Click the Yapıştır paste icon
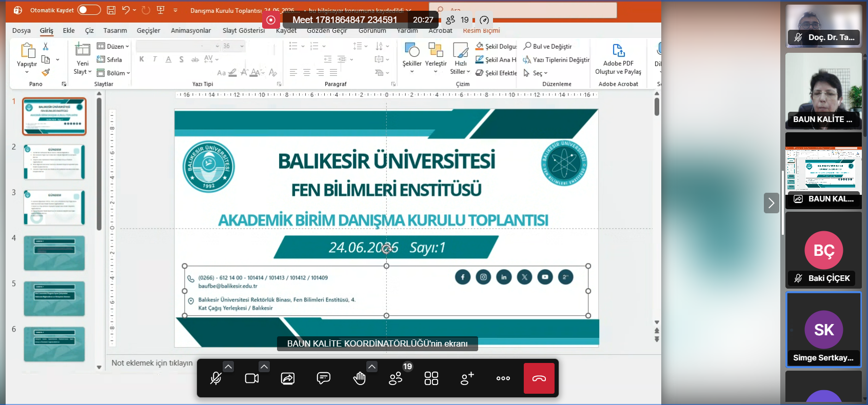Screen dimensions: 868x405 pos(27,50)
